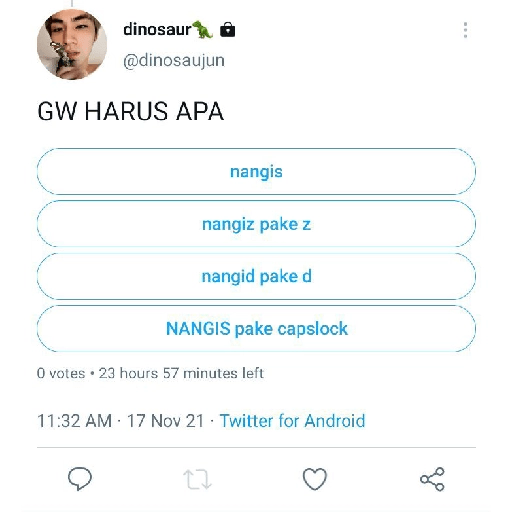
Task: Click the dinosaur emoji in display name
Action: (203, 29)
